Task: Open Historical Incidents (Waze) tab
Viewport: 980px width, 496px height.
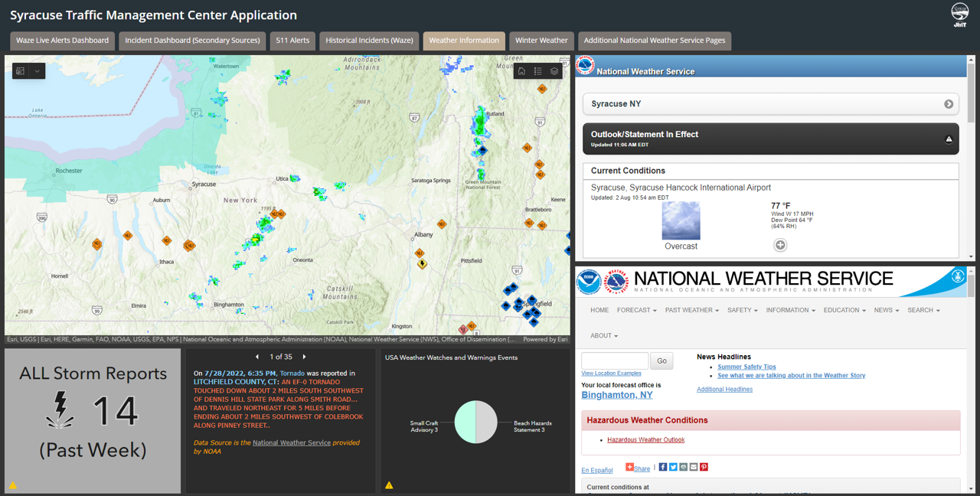Action: tap(369, 41)
